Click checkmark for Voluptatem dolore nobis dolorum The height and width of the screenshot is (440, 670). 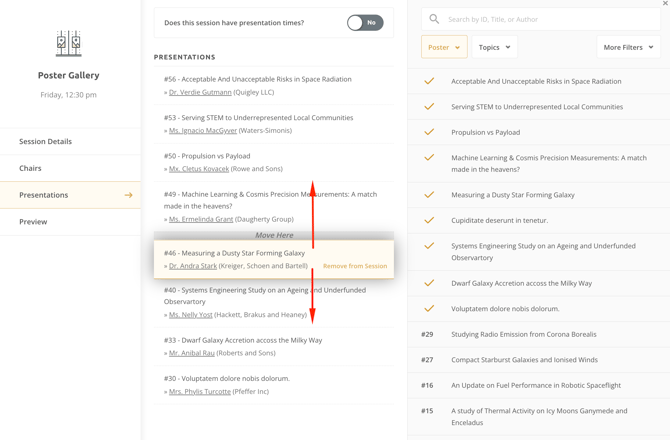click(429, 309)
